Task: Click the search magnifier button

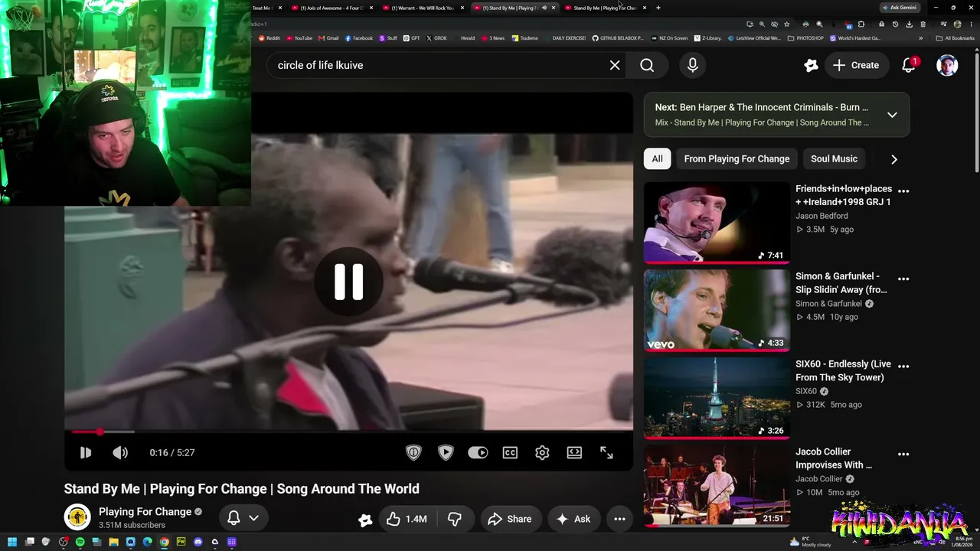Action: tap(647, 65)
